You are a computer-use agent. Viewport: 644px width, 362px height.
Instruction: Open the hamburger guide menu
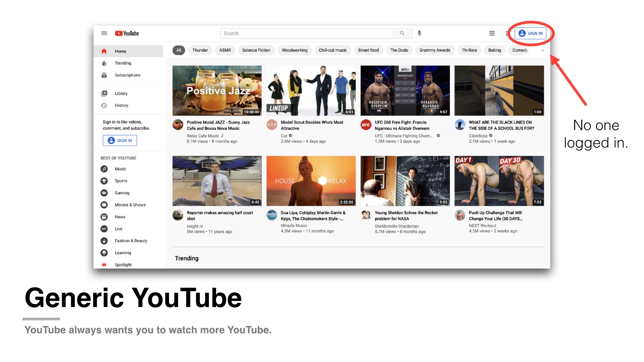[x=104, y=34]
